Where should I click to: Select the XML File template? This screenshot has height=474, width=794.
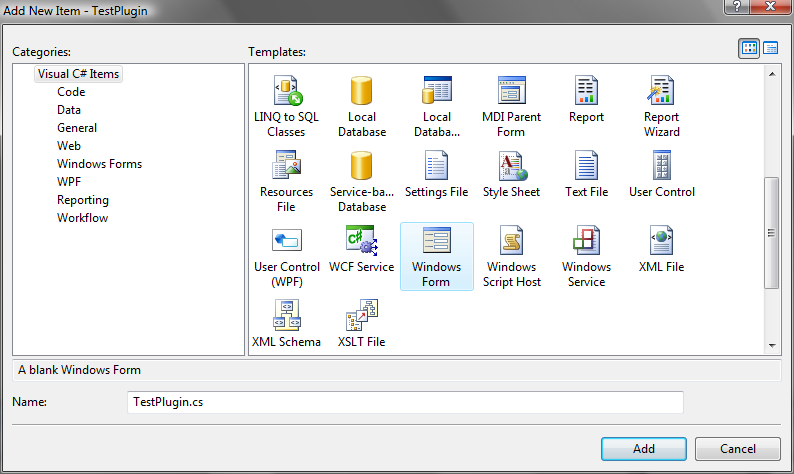[x=661, y=249]
